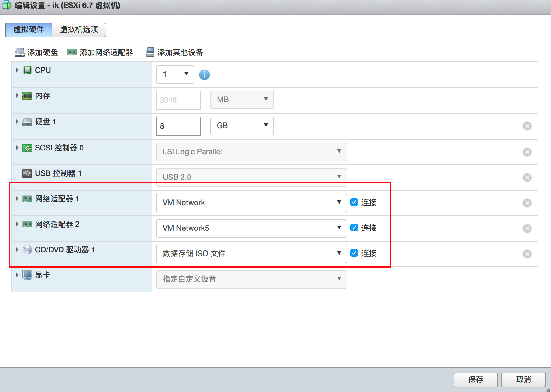Image resolution: width=551 pixels, height=392 pixels.
Task: Expand the 内存 memory row
Action: tap(17, 95)
